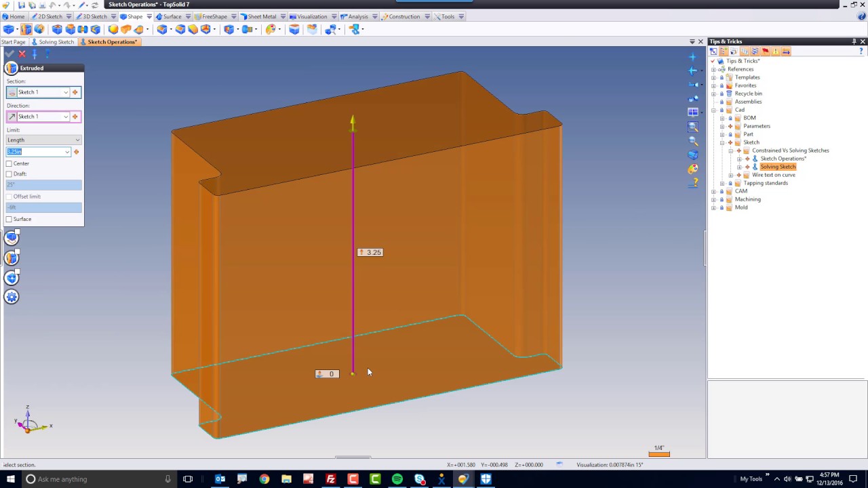The height and width of the screenshot is (488, 868).
Task: Click the icon beside the 3.25in length field
Action: pos(76,152)
